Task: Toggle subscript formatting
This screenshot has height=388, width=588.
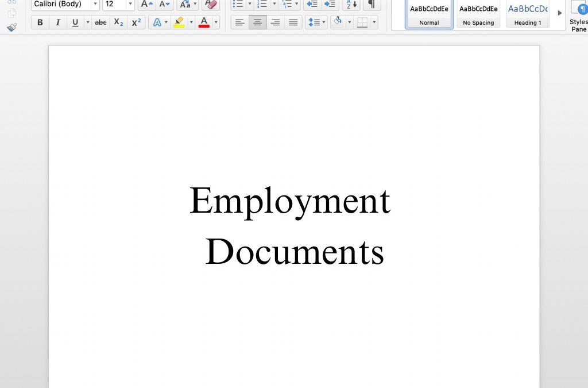Action: click(118, 22)
